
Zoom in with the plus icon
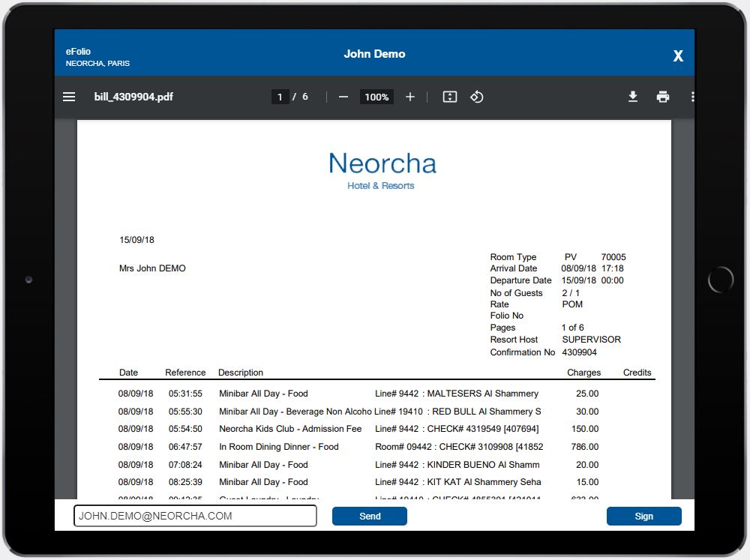pos(409,97)
